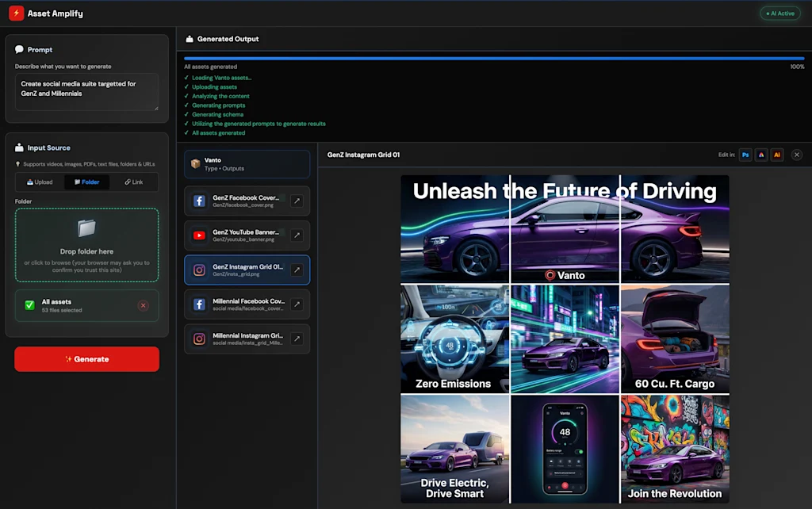Screen dimensions: 812x509
Task: Click the generation progress bar
Action: pos(494,58)
